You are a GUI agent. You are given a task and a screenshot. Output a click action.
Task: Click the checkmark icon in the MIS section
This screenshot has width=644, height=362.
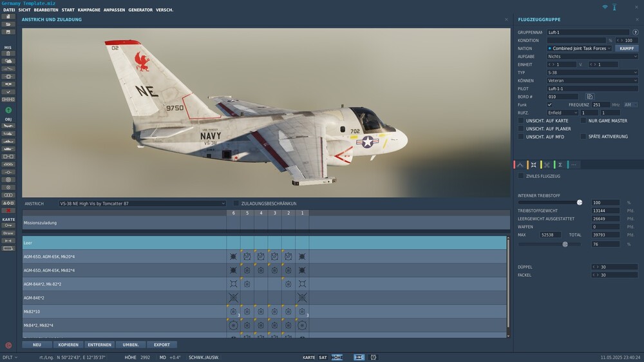[8, 92]
